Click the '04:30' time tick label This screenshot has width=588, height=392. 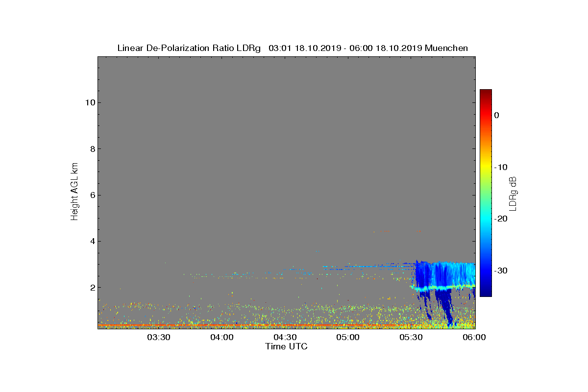285,337
